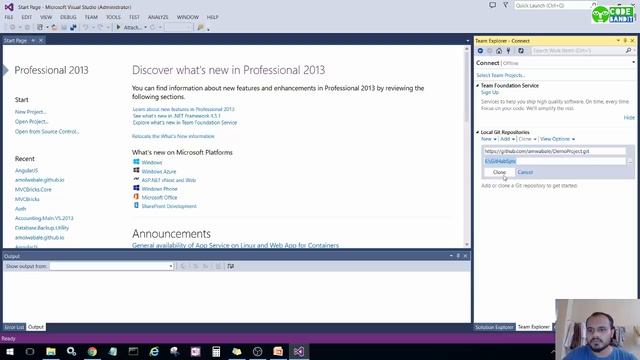
Task: Click the Connect to Team Projects plug icon
Action: [x=508, y=51]
